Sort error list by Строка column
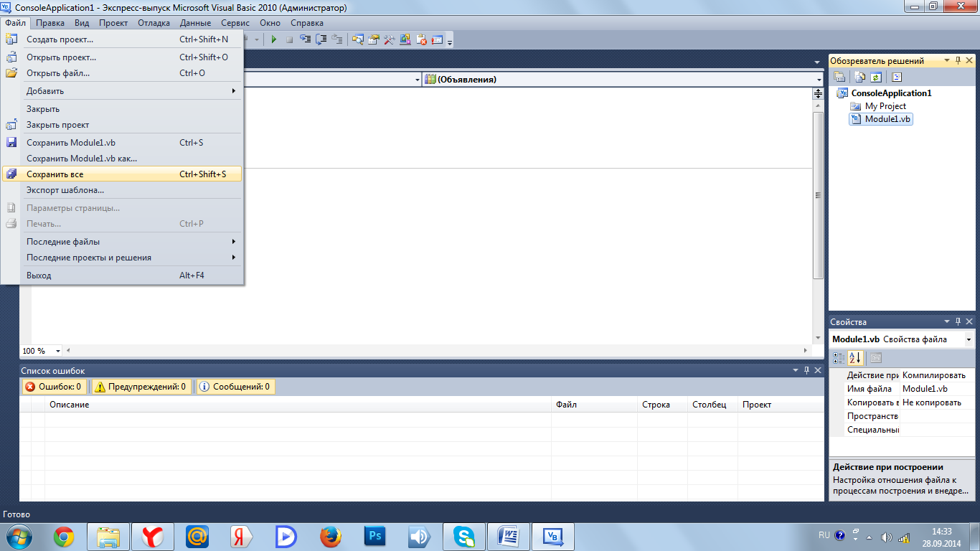The width and height of the screenshot is (980, 551). 662,405
